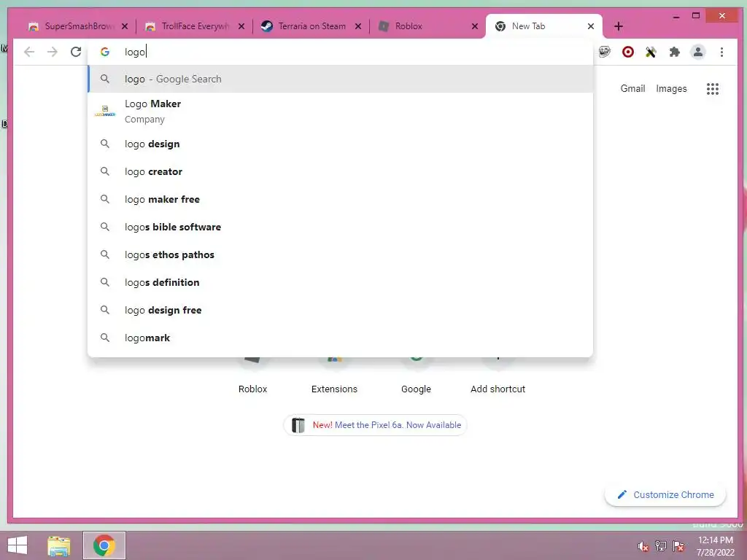Click the browser back arrow
This screenshot has height=560, width=747.
(x=29, y=52)
